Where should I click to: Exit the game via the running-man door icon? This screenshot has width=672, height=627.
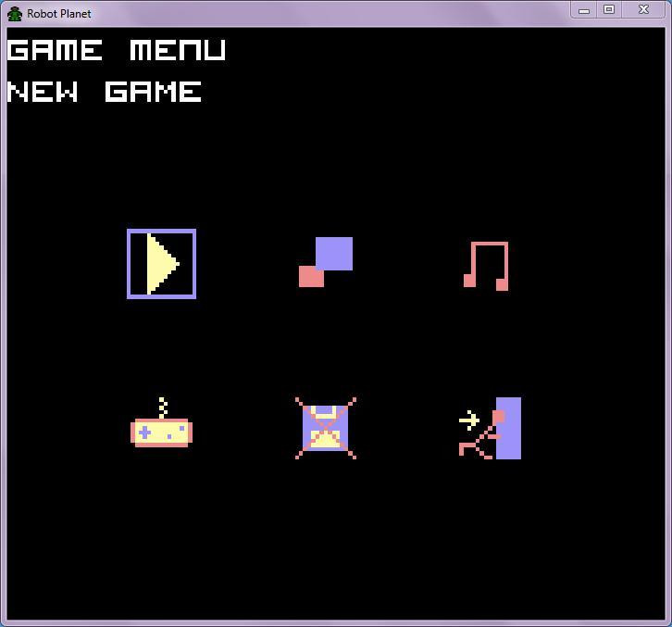[490, 428]
